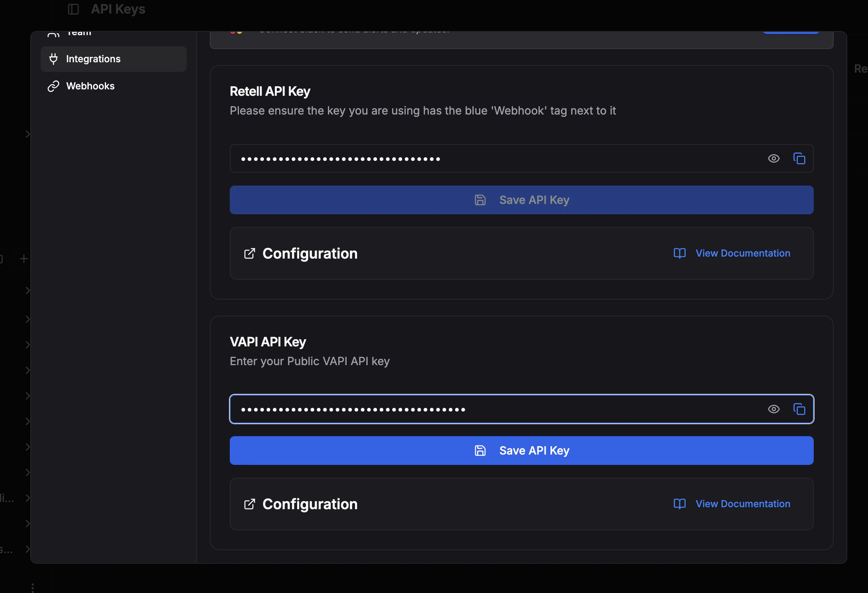
Task: Click the sidebar panel icon beside API Keys
Action: click(x=73, y=9)
